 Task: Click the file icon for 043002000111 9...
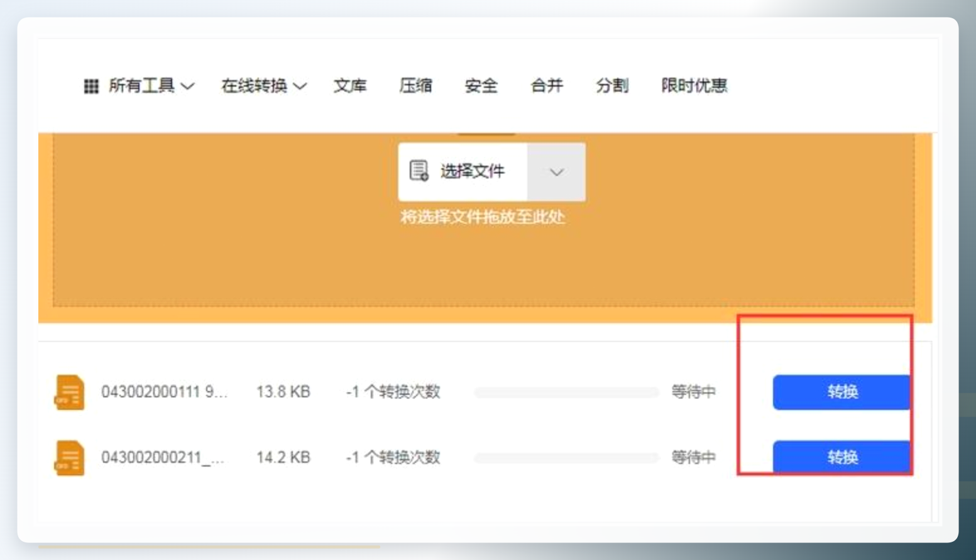[x=69, y=392]
